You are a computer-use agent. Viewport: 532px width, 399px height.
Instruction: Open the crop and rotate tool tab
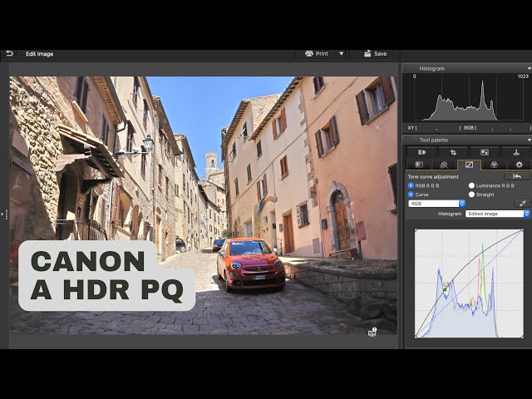coord(453,152)
